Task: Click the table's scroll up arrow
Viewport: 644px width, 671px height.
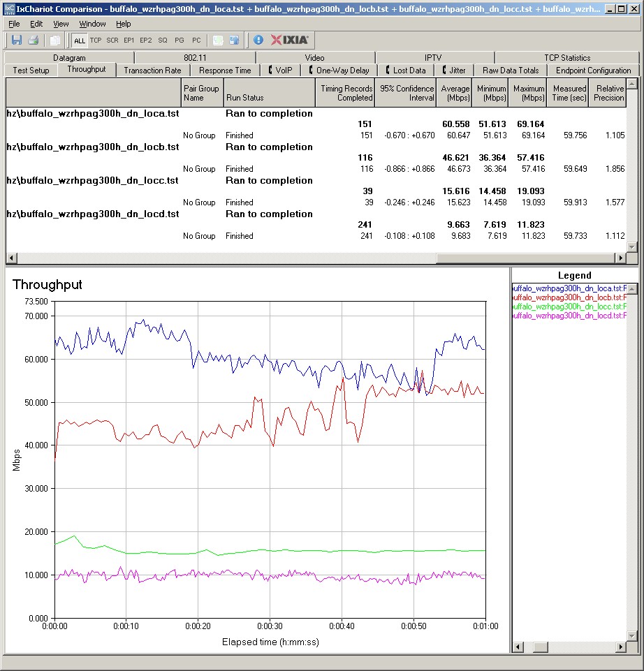Action: point(632,84)
